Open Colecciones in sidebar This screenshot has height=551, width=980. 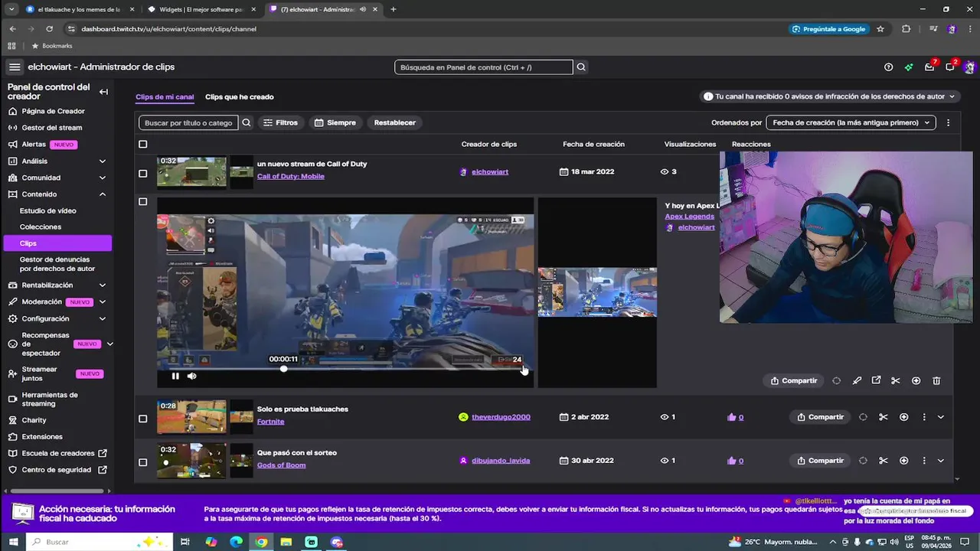point(41,227)
